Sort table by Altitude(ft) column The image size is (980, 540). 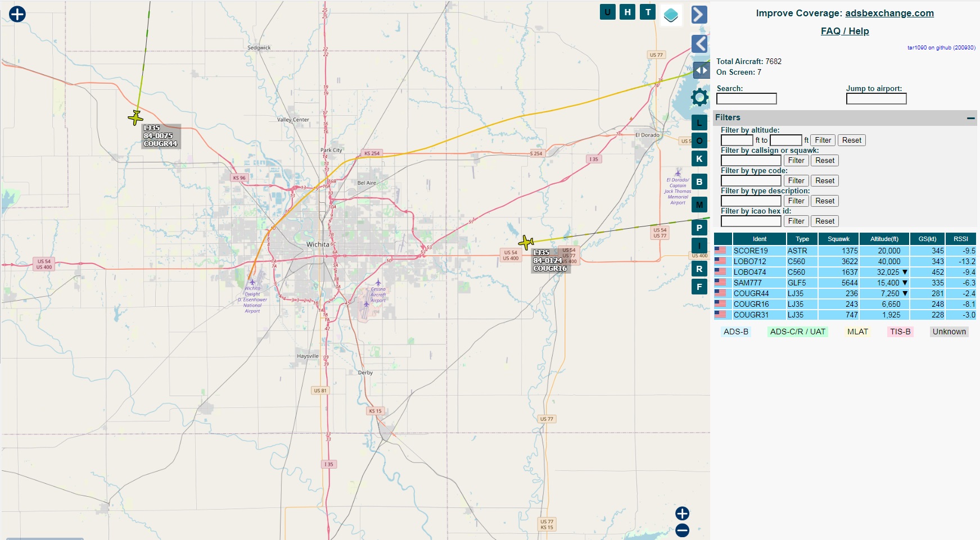click(x=884, y=239)
